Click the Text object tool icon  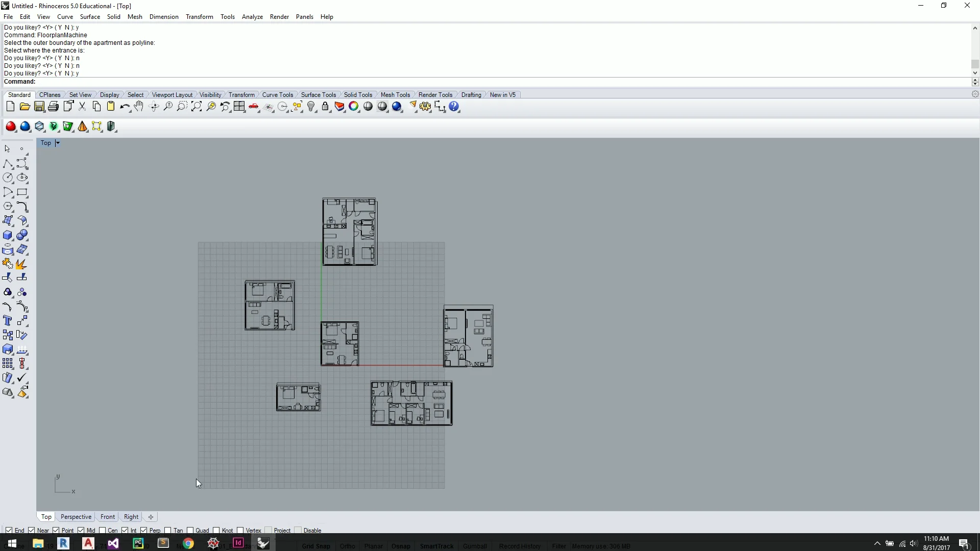click(x=8, y=321)
